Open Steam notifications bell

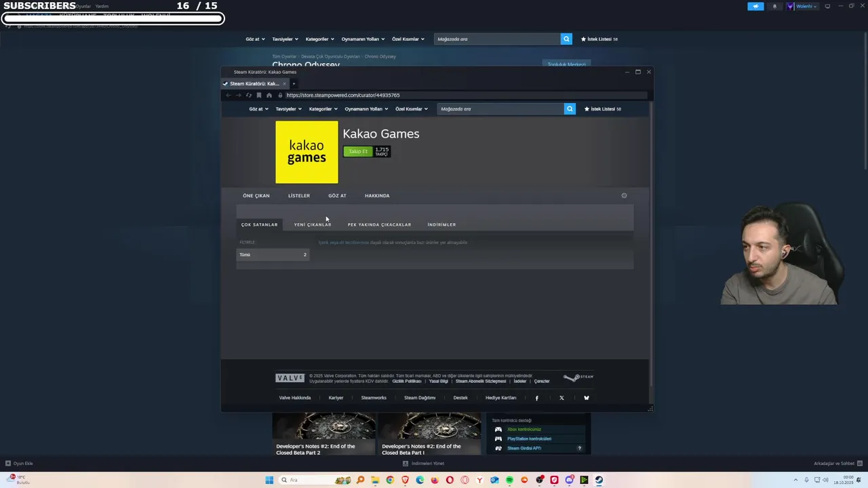pos(774,6)
